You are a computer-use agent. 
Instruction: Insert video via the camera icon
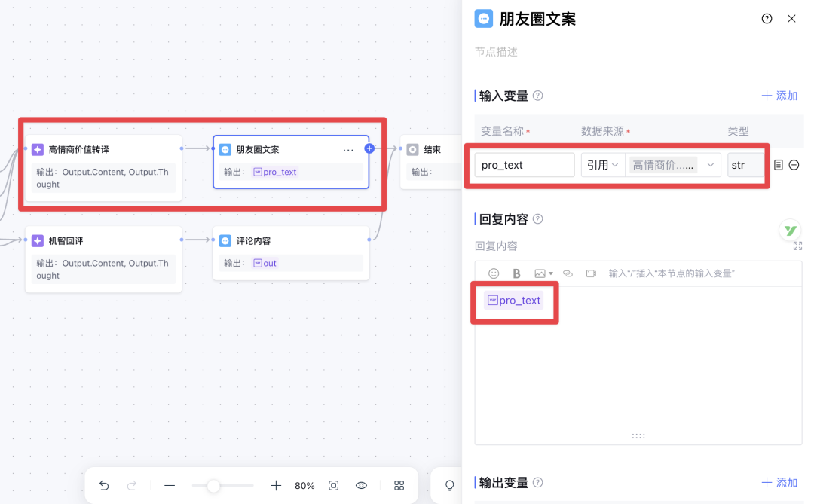(592, 273)
